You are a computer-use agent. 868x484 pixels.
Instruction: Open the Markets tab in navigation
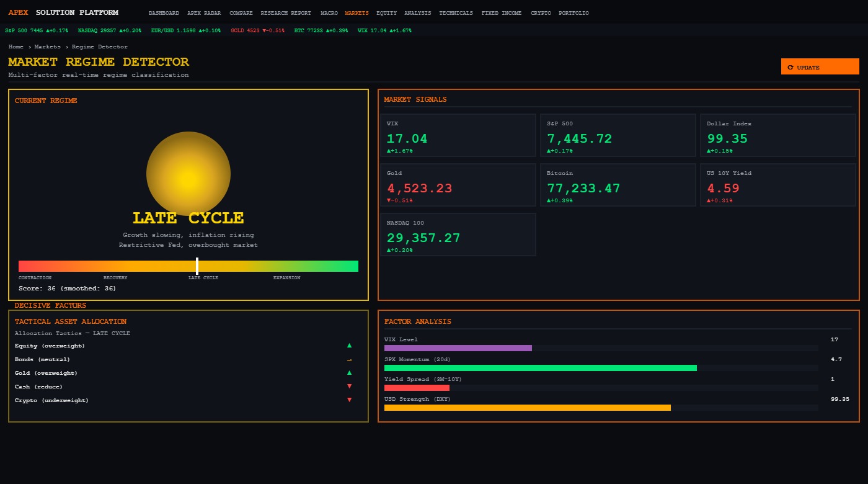click(x=356, y=13)
